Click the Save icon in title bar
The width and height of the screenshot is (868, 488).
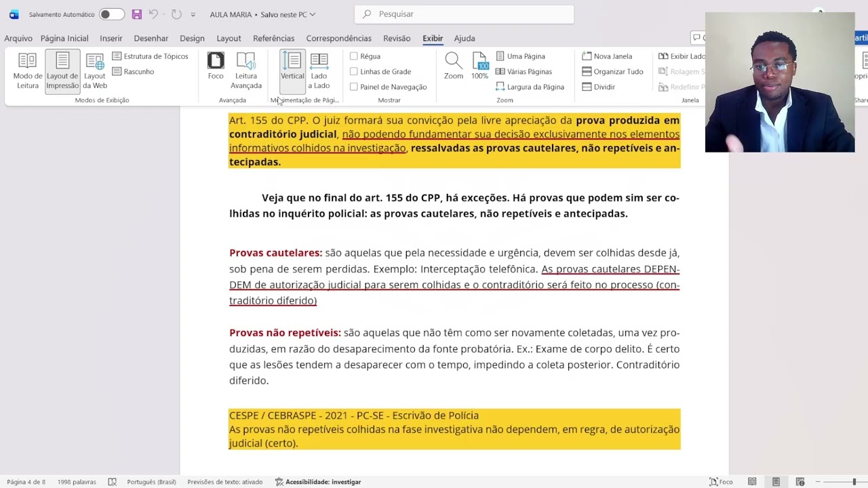pyautogui.click(x=137, y=14)
